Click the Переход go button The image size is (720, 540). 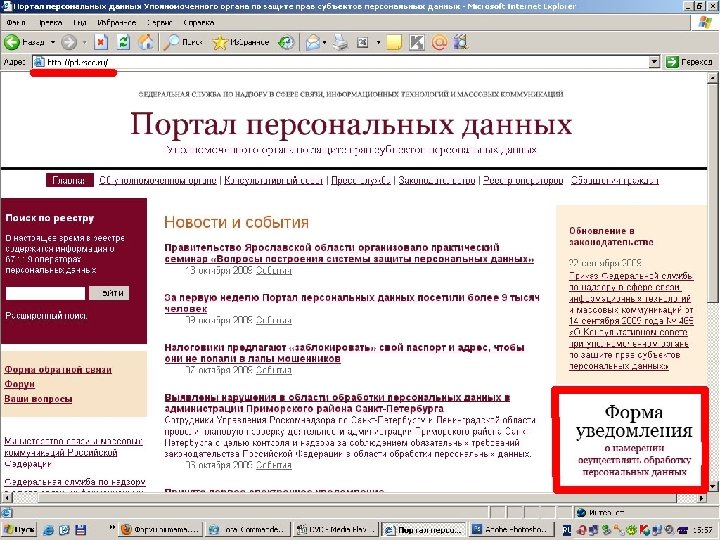689,62
